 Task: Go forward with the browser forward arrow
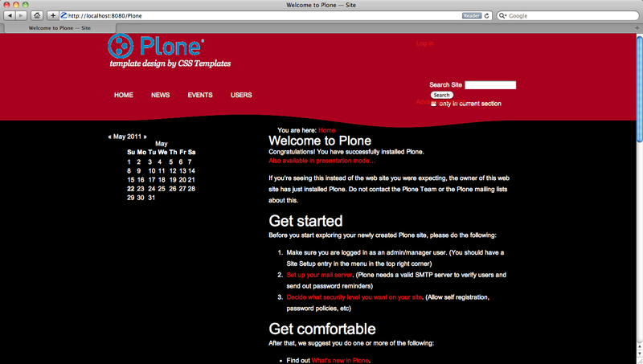(x=21, y=15)
